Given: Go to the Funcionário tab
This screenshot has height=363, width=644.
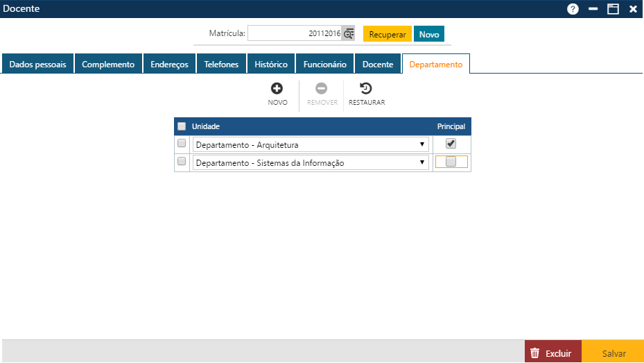Looking at the screenshot, I should pyautogui.click(x=325, y=64).
